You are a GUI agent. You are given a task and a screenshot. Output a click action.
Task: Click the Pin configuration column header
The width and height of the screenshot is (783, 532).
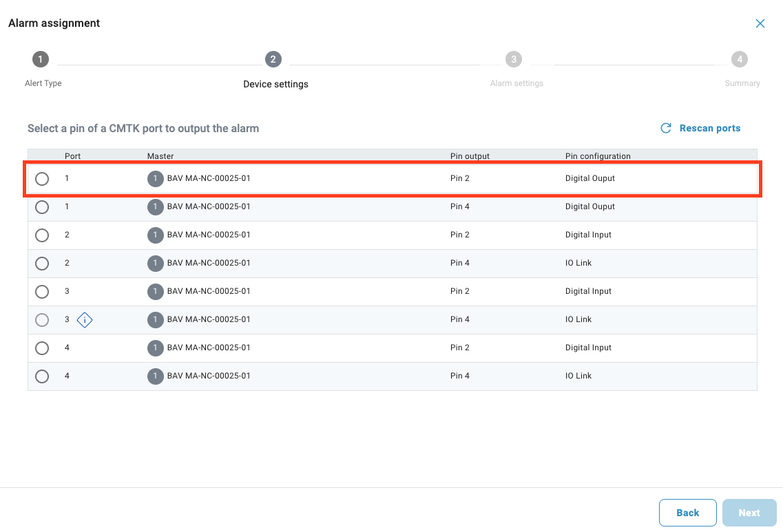(598, 156)
